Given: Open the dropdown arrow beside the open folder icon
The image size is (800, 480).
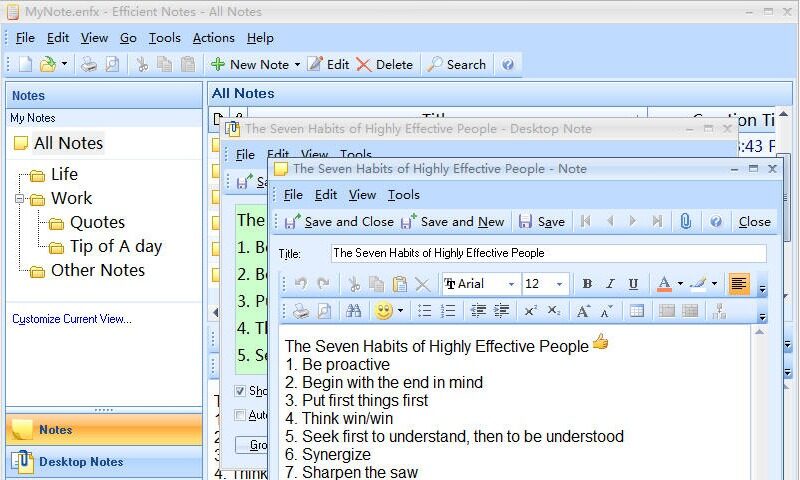Looking at the screenshot, I should point(64,64).
